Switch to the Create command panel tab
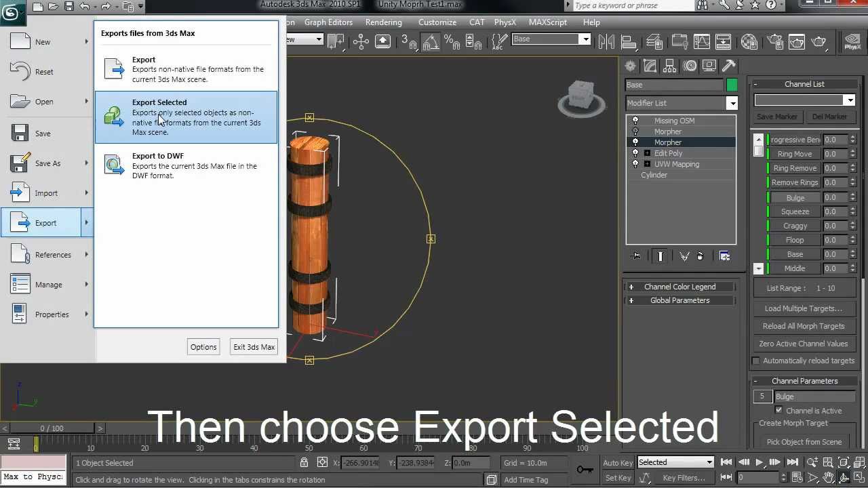Viewport: 868px width, 488px height. pos(631,66)
